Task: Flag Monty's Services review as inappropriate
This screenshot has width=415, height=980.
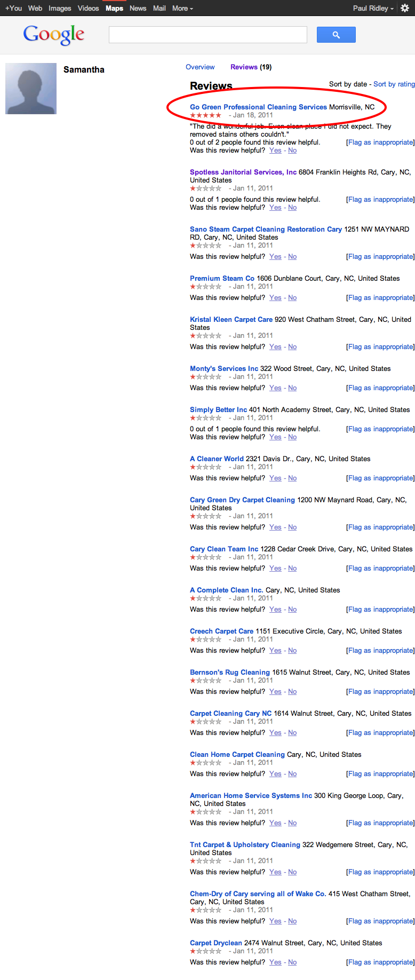Action: pos(380,388)
